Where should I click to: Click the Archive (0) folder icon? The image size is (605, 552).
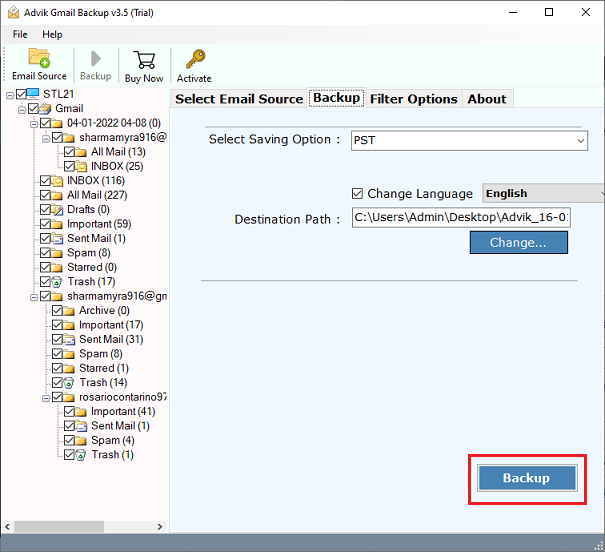(x=69, y=311)
